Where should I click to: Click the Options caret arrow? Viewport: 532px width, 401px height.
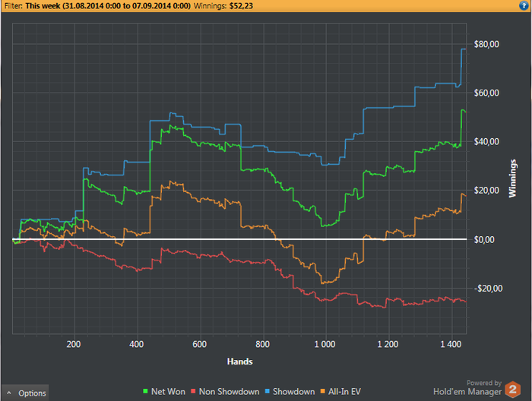pyautogui.click(x=9, y=393)
